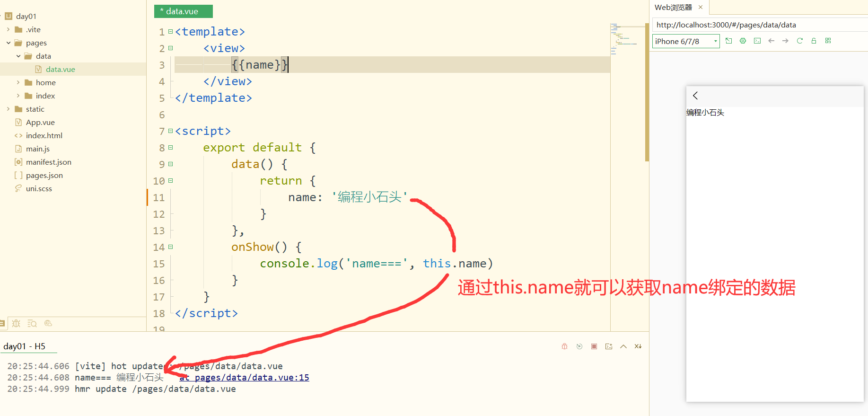Open cloud globe icon in sidebar bottom tabs
This screenshot has height=416, width=868.
pyautogui.click(x=48, y=323)
